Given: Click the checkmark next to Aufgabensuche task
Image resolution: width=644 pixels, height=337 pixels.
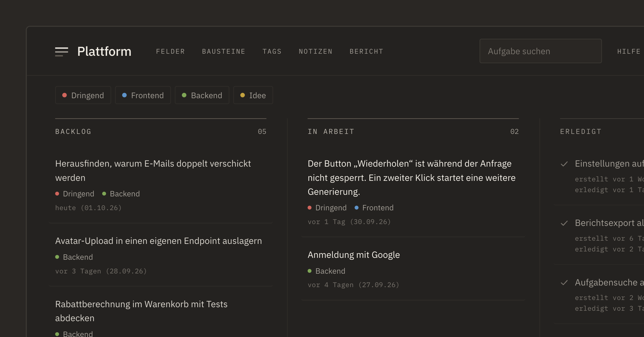Looking at the screenshot, I should tap(564, 283).
